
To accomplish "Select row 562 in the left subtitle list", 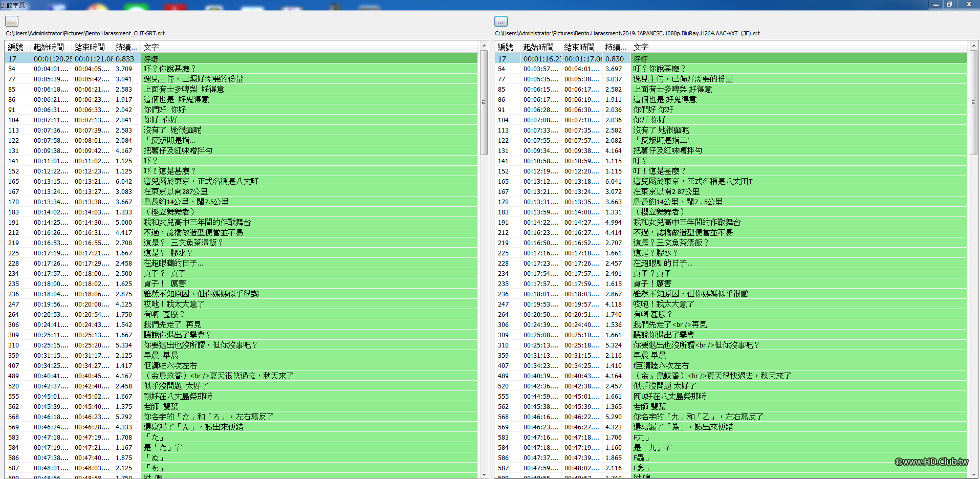I will coord(242,407).
